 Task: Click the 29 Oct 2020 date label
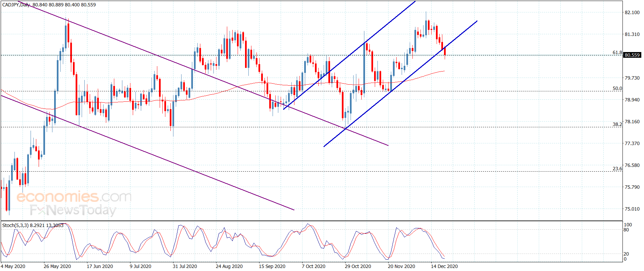click(x=358, y=266)
